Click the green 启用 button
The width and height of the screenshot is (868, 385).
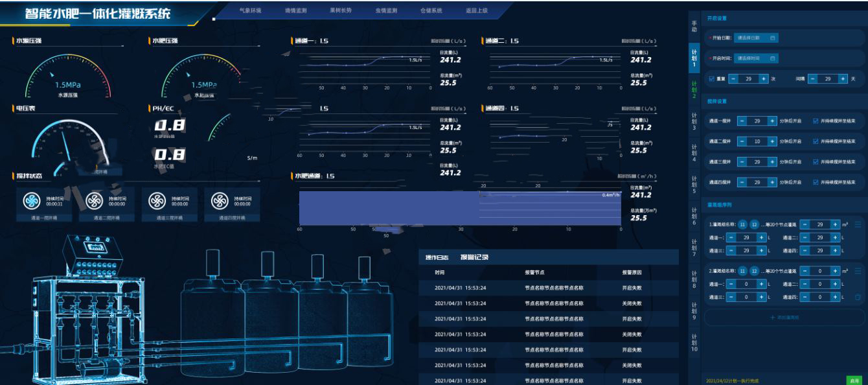854,380
